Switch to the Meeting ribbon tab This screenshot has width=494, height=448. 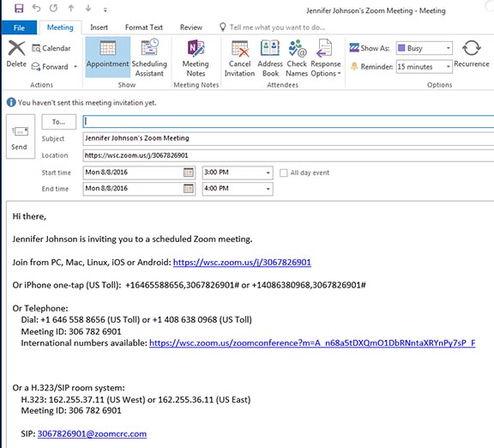60,27
